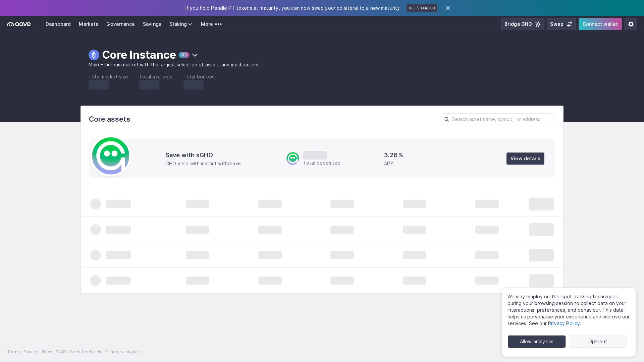Image resolution: width=644 pixels, height=362 pixels.
Task: Click the Aave logo
Action: (19, 24)
